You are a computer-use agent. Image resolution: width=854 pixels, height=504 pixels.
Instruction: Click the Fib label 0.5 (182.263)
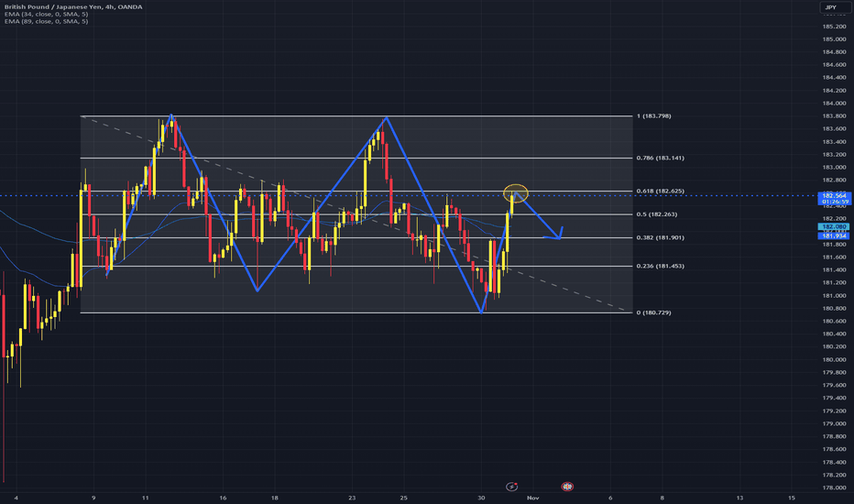657,214
